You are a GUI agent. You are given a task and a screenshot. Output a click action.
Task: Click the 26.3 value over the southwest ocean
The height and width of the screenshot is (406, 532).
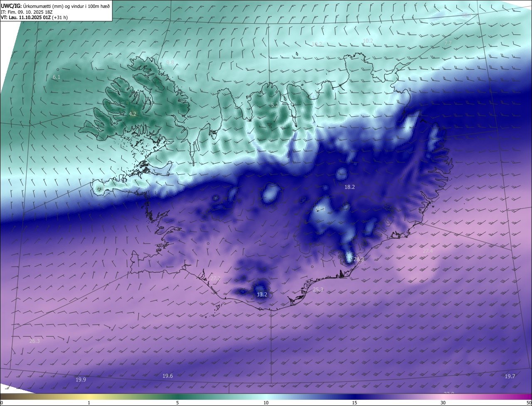(x=34, y=341)
